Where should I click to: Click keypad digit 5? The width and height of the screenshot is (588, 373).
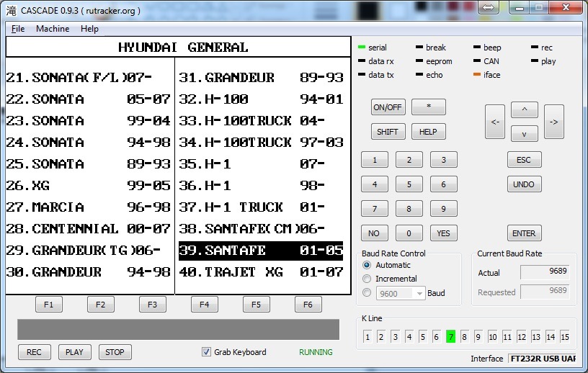tap(409, 184)
